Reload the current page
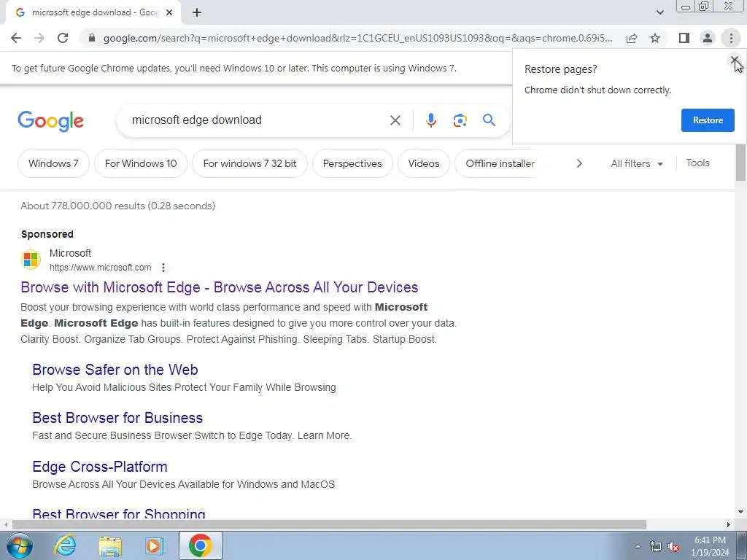Viewport: 747px width, 560px height. (63, 38)
